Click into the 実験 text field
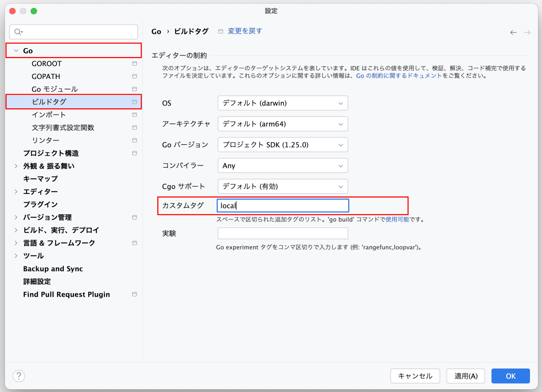The width and height of the screenshot is (542, 392). (x=282, y=233)
